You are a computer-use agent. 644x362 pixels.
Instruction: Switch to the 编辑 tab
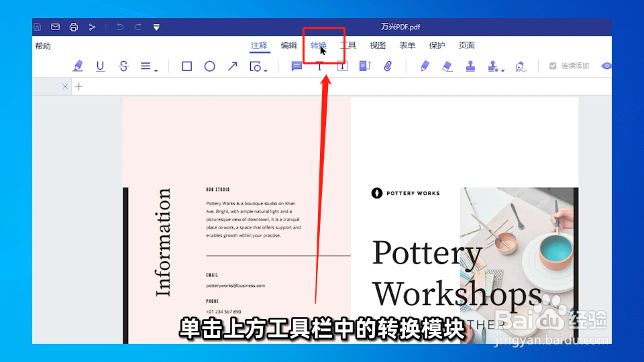click(x=288, y=46)
